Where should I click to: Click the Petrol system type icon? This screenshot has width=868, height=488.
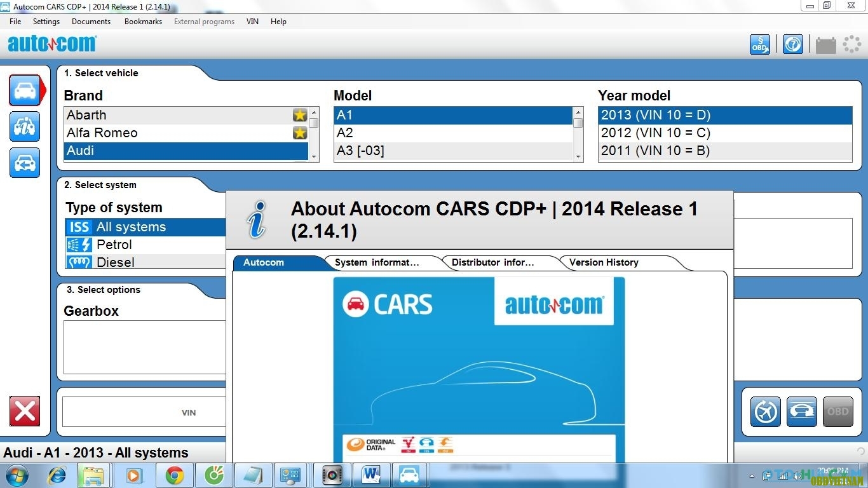pyautogui.click(x=79, y=245)
